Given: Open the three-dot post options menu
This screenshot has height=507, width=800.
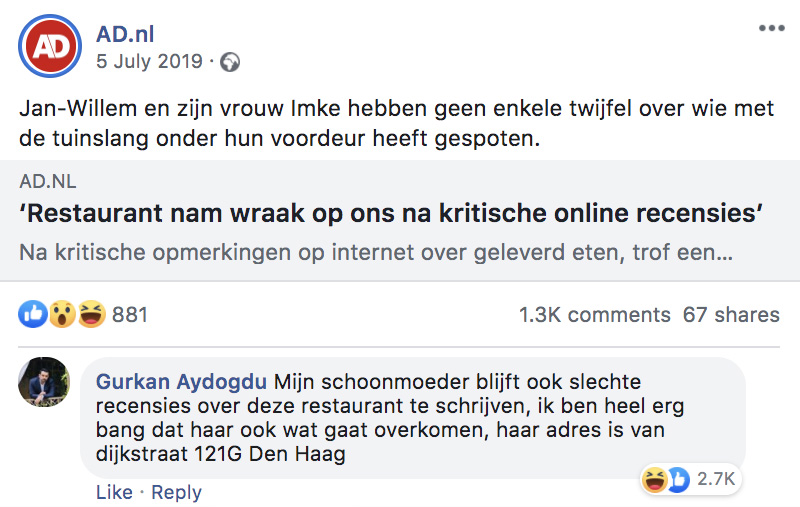Looking at the screenshot, I should pos(771,28).
